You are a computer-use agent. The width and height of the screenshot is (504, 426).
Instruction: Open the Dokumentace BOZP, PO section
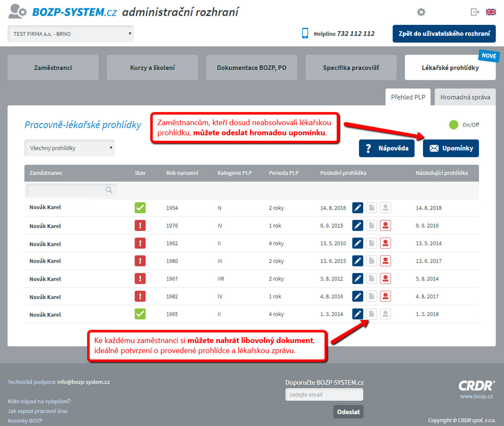pyautogui.click(x=252, y=68)
